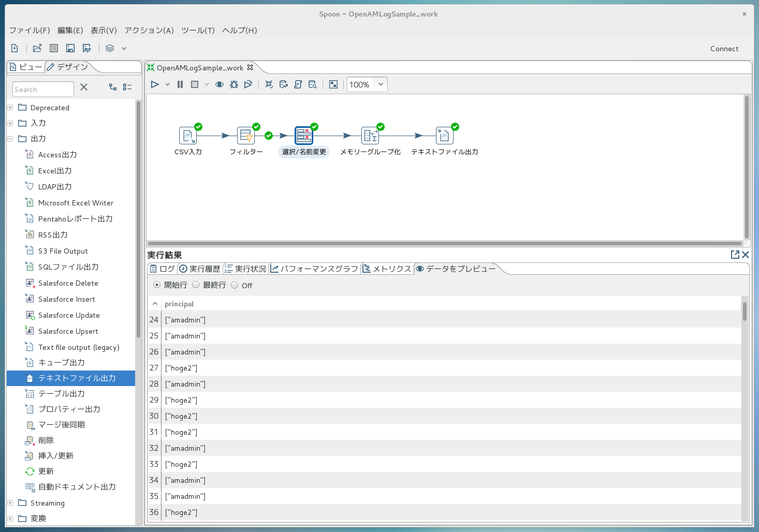
Task: Select Microsoft Excel Writer step
Action: click(76, 203)
